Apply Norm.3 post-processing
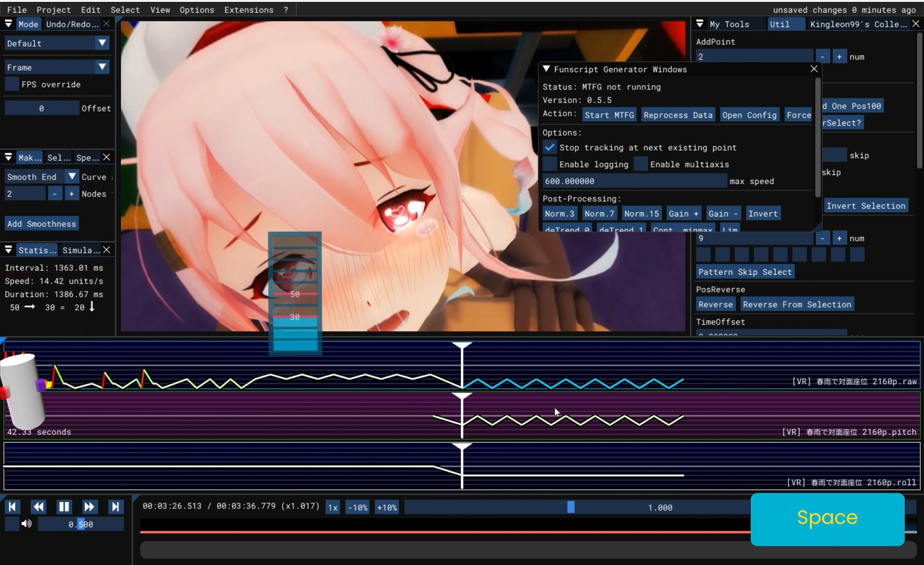This screenshot has width=924, height=565. tap(559, 213)
